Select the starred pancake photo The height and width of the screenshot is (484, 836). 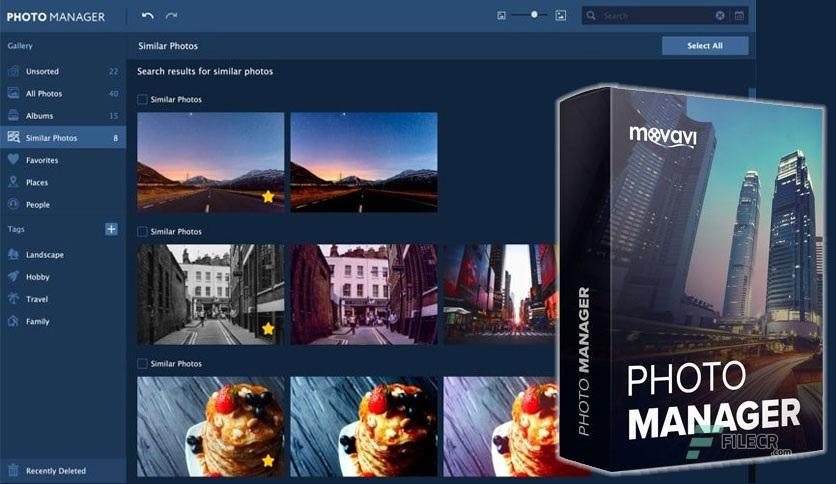[x=211, y=426]
